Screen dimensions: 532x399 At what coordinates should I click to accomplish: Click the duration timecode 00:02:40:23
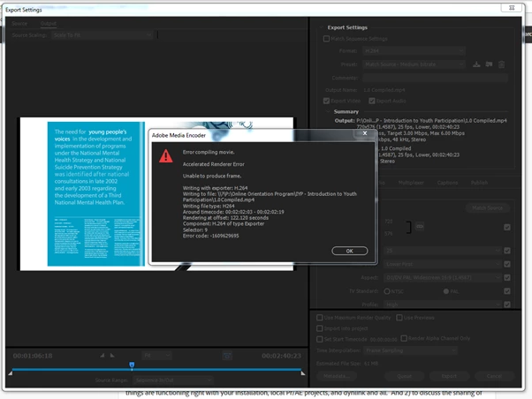point(281,356)
